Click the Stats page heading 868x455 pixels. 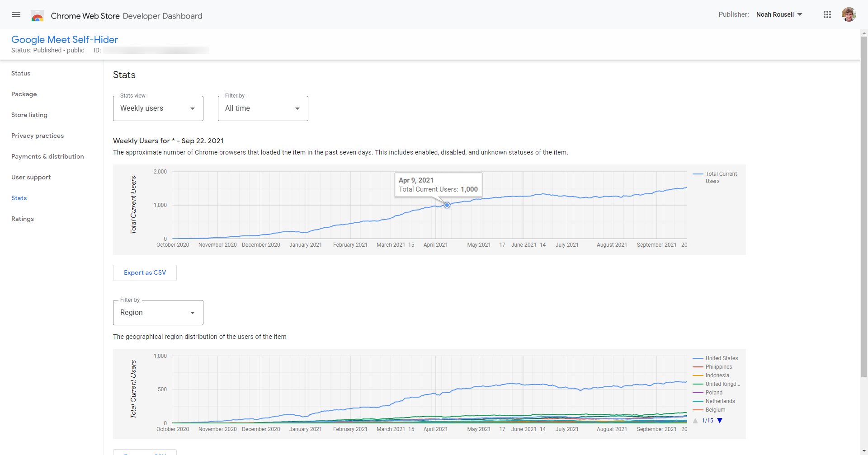click(124, 75)
